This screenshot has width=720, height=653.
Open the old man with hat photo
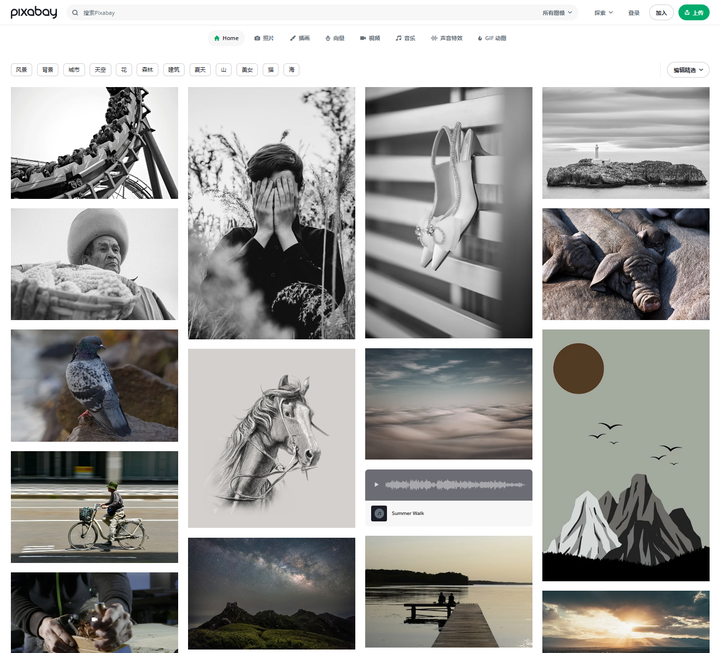coord(94,264)
